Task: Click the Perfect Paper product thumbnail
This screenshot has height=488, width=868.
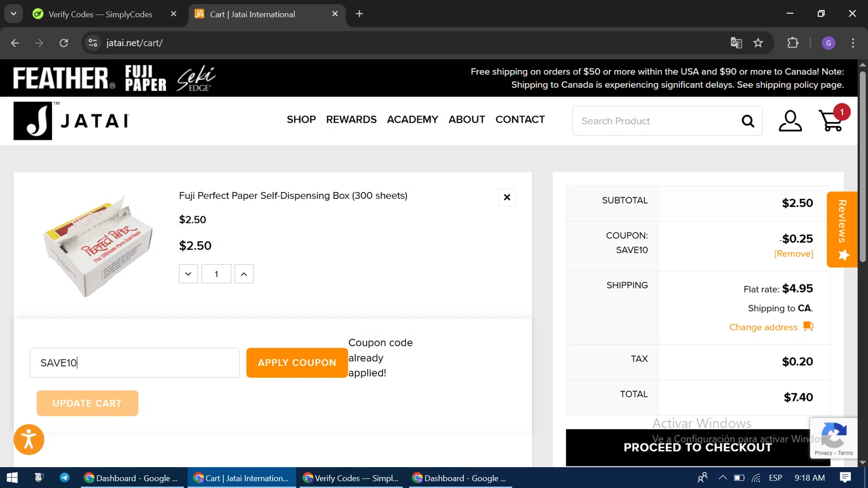Action: [x=98, y=245]
